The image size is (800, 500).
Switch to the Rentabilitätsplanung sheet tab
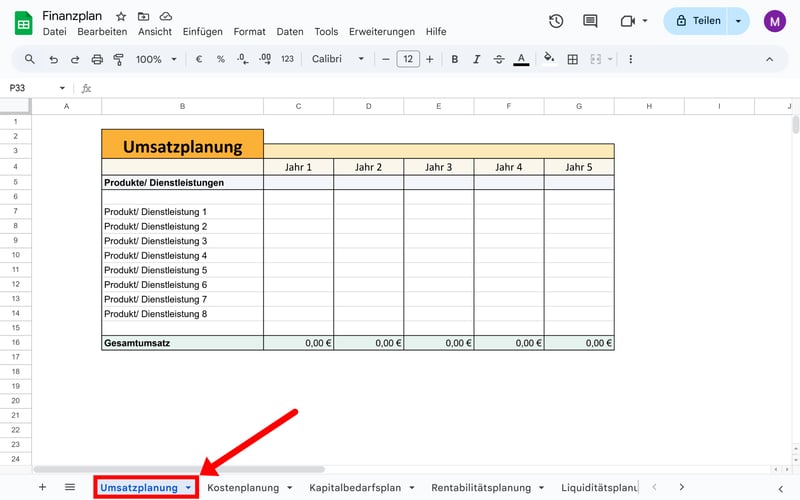(x=480, y=488)
